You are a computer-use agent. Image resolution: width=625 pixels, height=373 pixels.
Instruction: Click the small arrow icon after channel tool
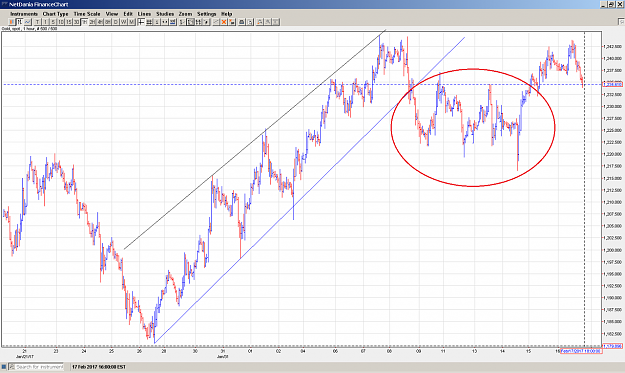click(x=206, y=22)
